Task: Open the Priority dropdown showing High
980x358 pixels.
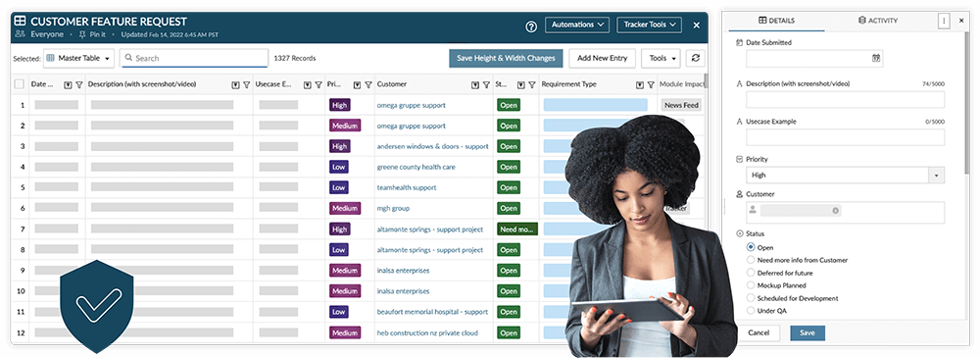Action: [x=845, y=176]
